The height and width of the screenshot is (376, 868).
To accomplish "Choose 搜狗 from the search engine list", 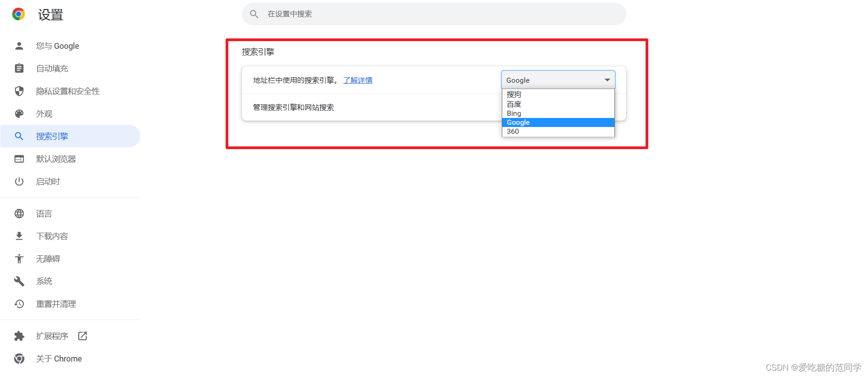I will [x=558, y=94].
